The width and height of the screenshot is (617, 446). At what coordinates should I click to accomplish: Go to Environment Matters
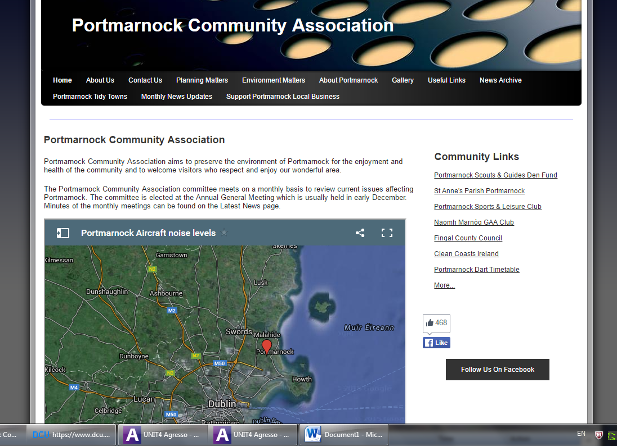coord(273,80)
